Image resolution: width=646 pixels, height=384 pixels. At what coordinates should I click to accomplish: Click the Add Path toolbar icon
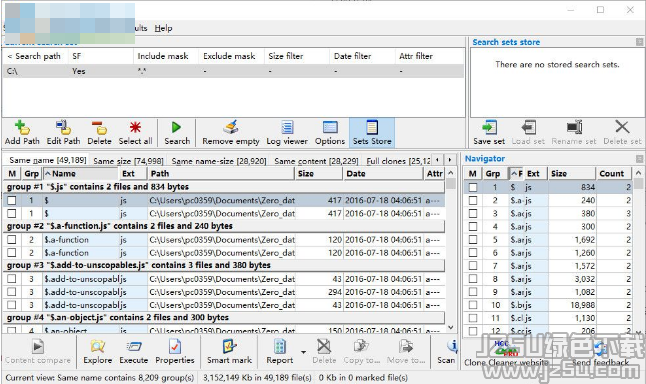22,127
